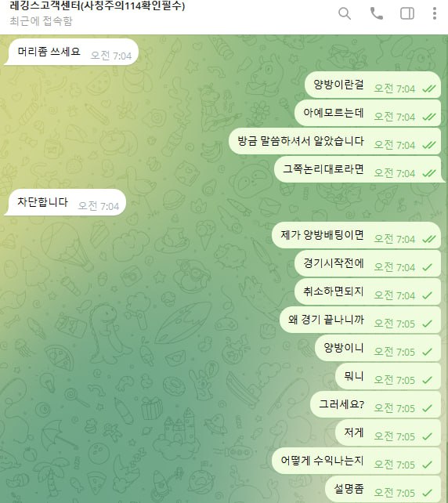This screenshot has width=448, height=503.
Task: Open the chat search magnifier icon
Action: pos(345,14)
